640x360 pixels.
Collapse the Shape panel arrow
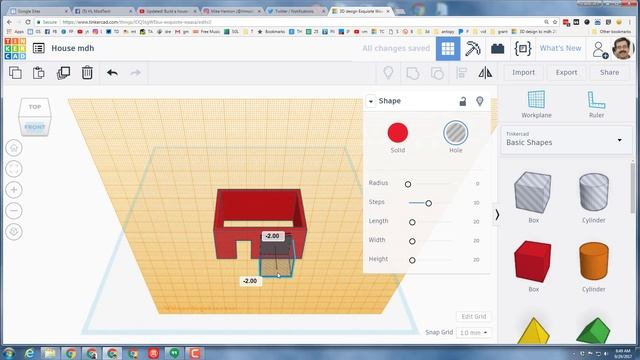[371, 101]
